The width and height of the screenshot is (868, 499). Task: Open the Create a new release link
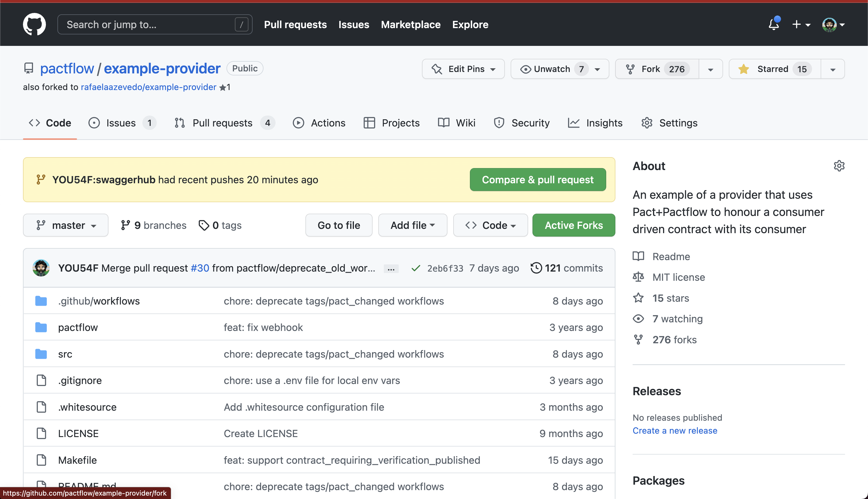tap(675, 430)
